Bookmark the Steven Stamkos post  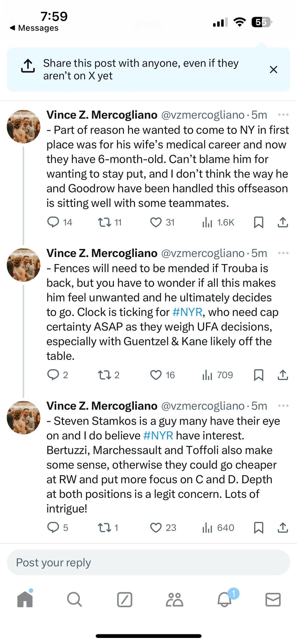(x=258, y=528)
